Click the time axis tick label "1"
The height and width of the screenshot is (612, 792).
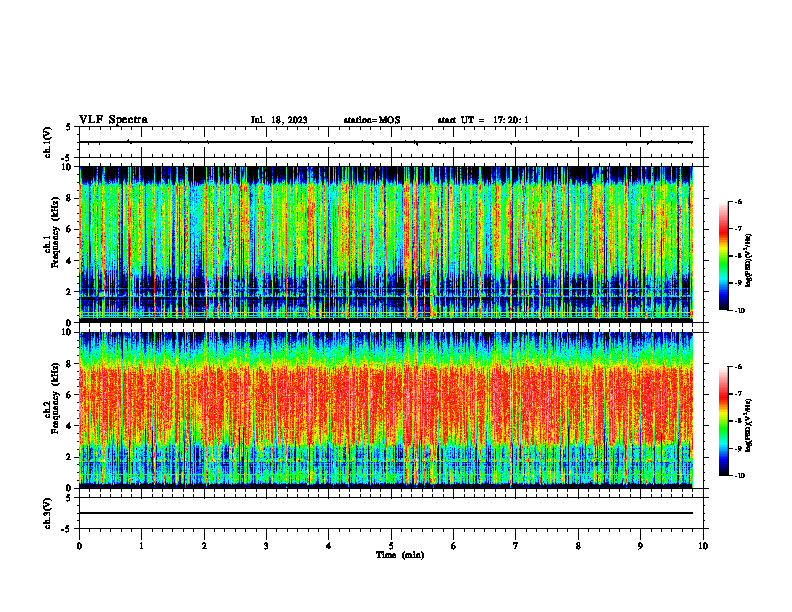point(141,546)
